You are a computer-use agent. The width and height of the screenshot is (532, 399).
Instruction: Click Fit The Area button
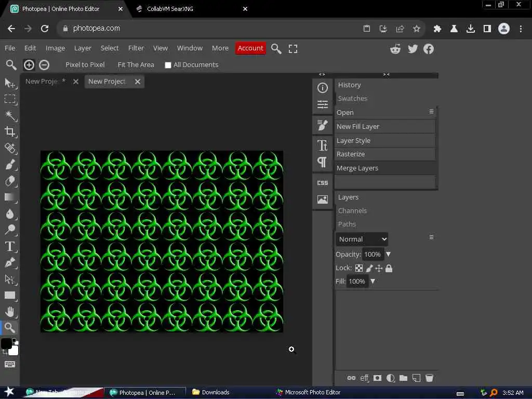coord(136,65)
